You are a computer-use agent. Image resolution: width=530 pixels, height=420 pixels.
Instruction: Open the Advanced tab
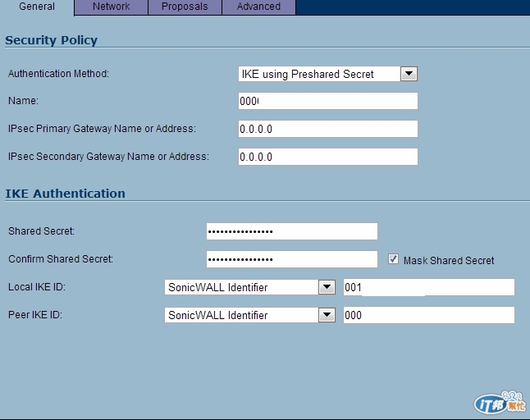258,7
